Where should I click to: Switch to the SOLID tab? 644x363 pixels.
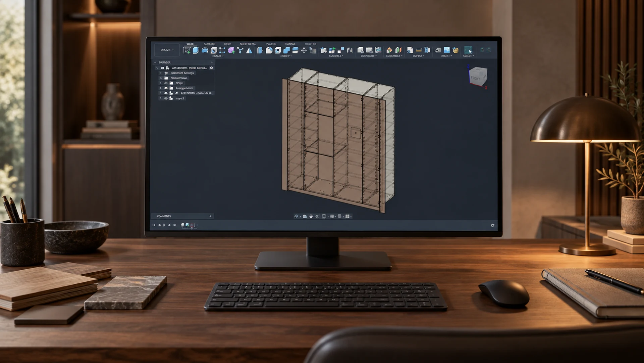tap(190, 44)
